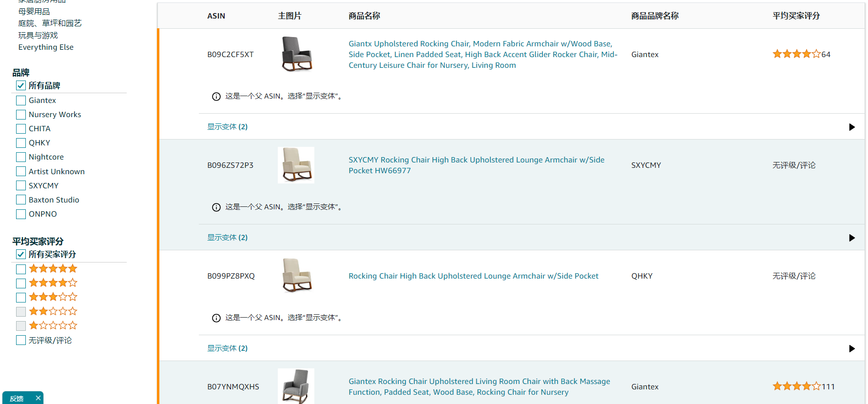868x404 pixels.
Task: Click the Giantex brand cell for B07YNMQXHS
Action: [645, 387]
